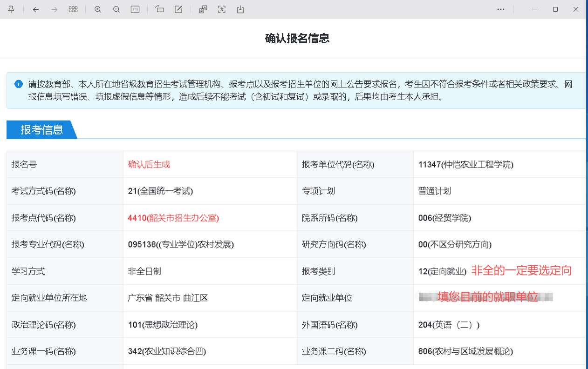Click 12(定向就业) value
588x369 pixels.
[x=442, y=271]
